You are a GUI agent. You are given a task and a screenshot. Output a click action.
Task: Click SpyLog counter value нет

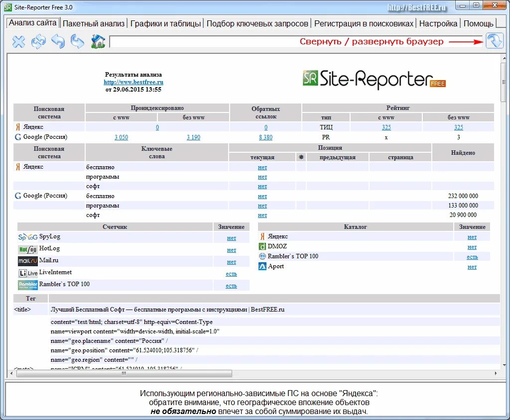(x=232, y=238)
